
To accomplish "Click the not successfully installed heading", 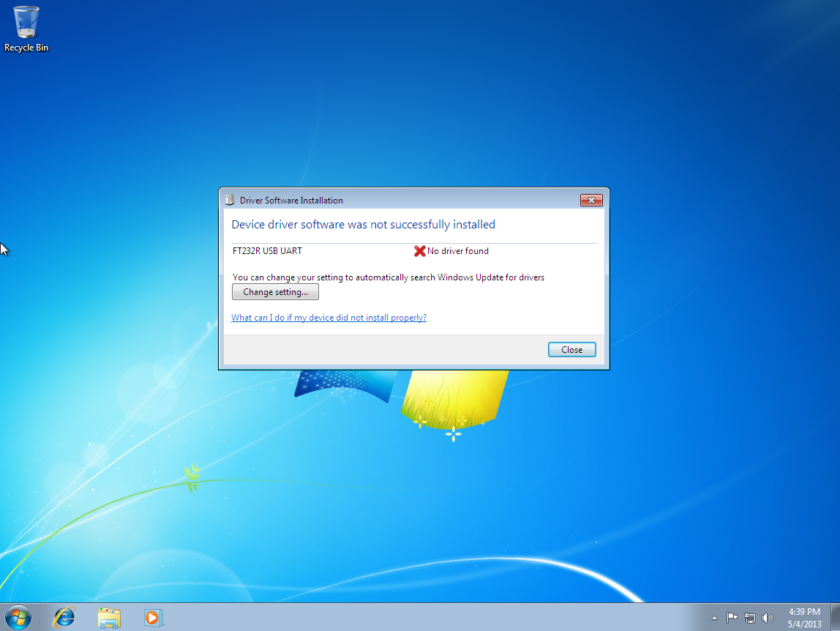I will click(x=363, y=224).
